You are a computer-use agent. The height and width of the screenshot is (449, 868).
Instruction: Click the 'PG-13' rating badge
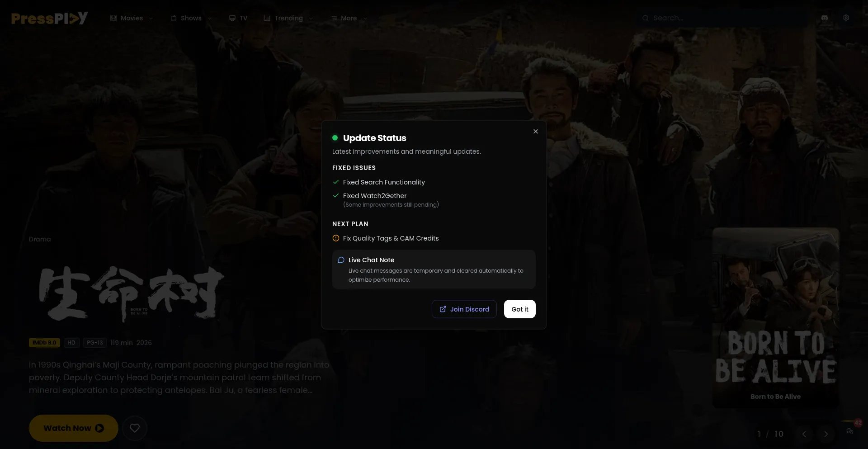(95, 343)
